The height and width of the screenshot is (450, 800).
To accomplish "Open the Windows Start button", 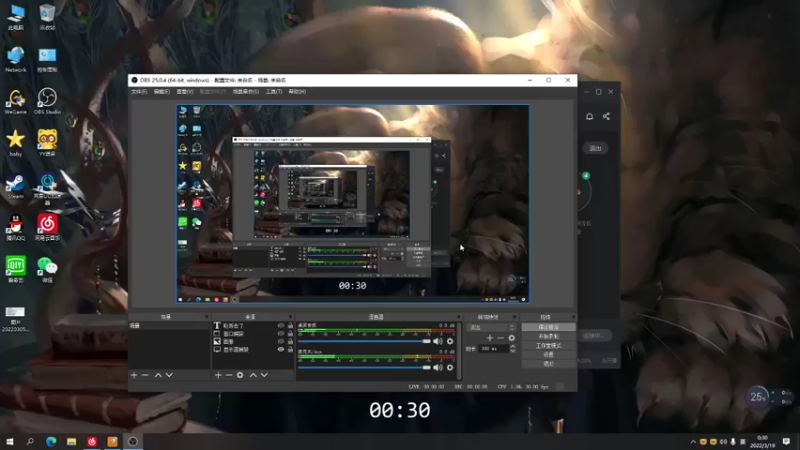I will (10, 442).
